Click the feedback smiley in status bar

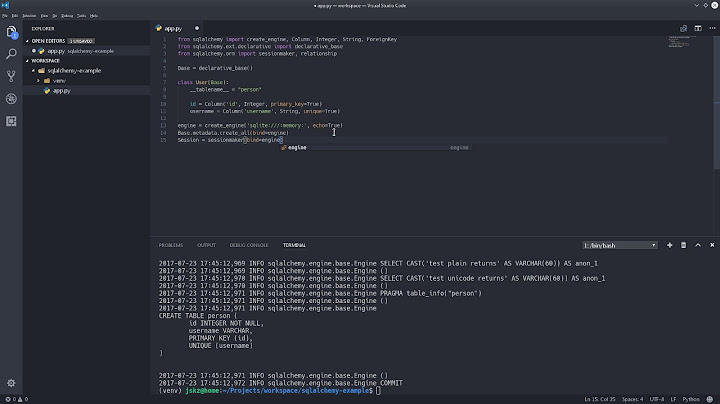point(710,399)
